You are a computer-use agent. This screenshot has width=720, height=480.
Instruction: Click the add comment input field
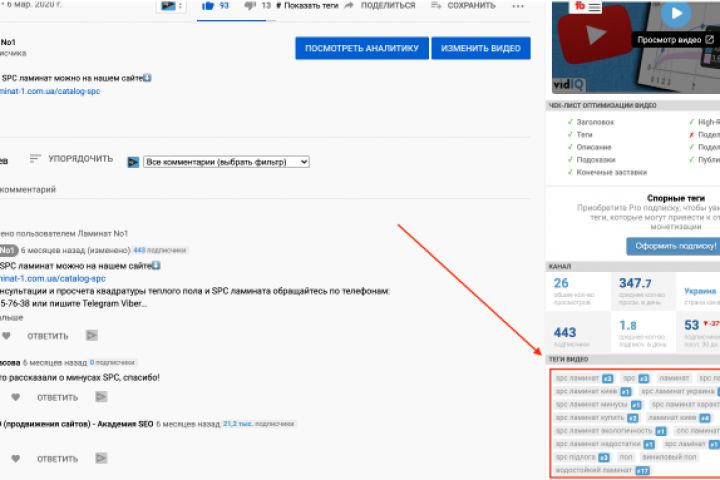click(x=265, y=190)
